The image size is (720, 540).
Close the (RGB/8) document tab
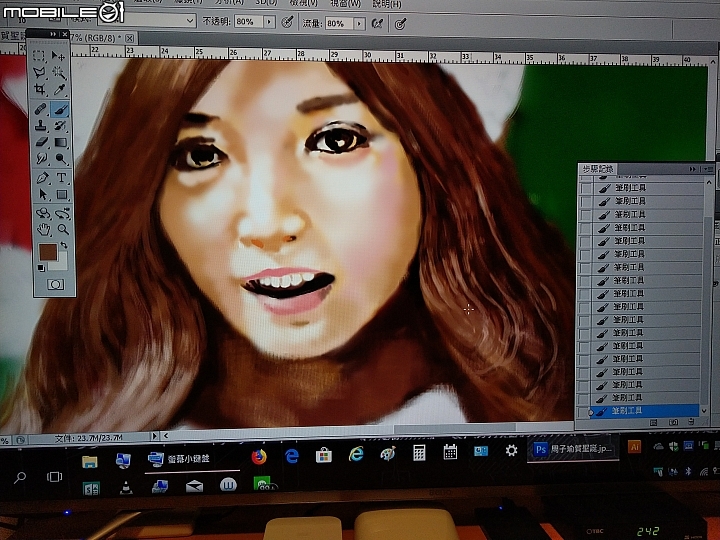coord(129,38)
